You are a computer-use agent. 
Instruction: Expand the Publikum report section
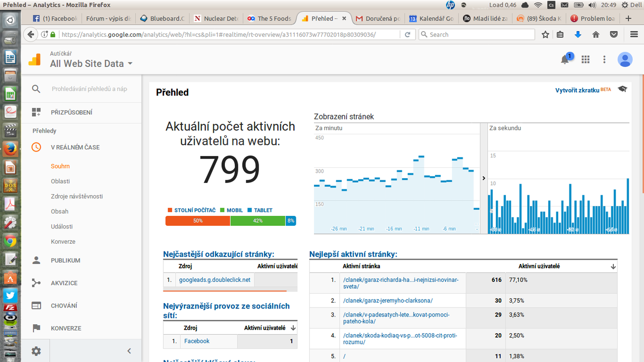65,260
